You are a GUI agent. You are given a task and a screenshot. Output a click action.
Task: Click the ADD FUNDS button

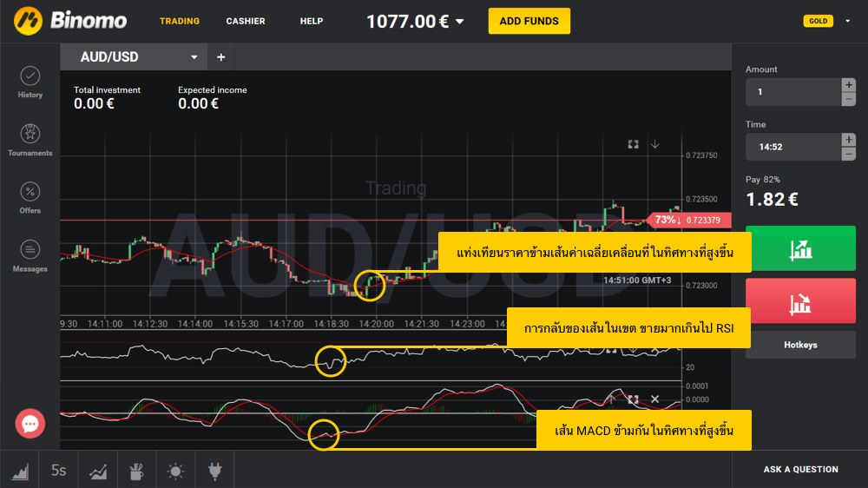click(529, 21)
